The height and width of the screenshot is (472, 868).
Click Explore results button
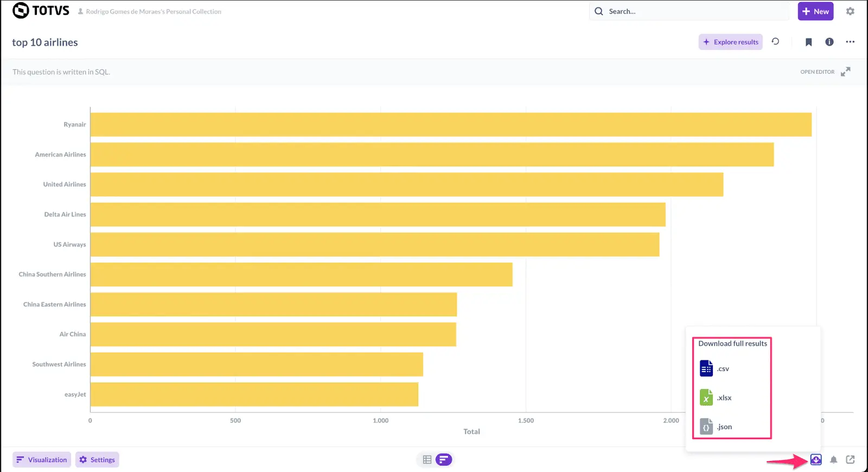coord(730,42)
